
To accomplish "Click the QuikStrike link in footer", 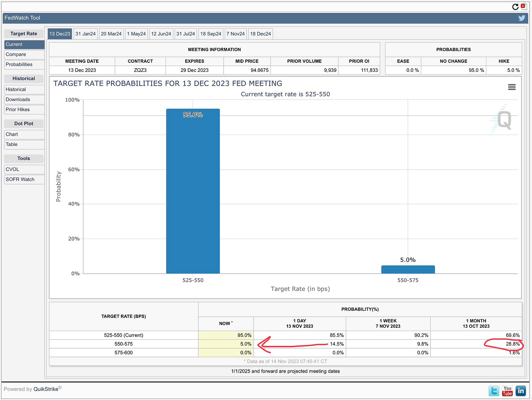I will (x=46, y=389).
